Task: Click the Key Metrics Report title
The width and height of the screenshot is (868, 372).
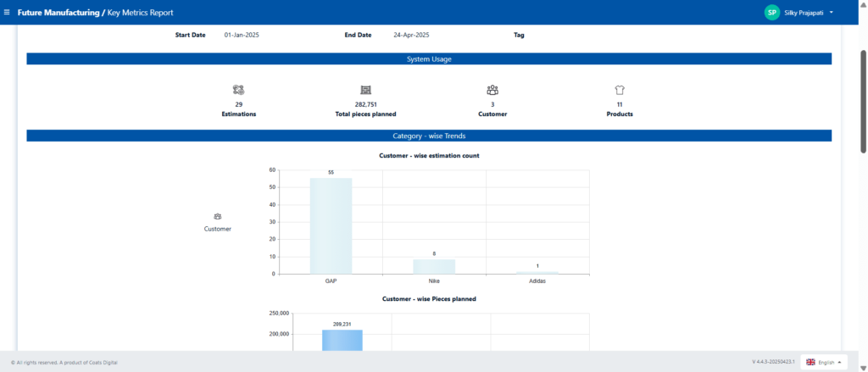Action: [141, 13]
